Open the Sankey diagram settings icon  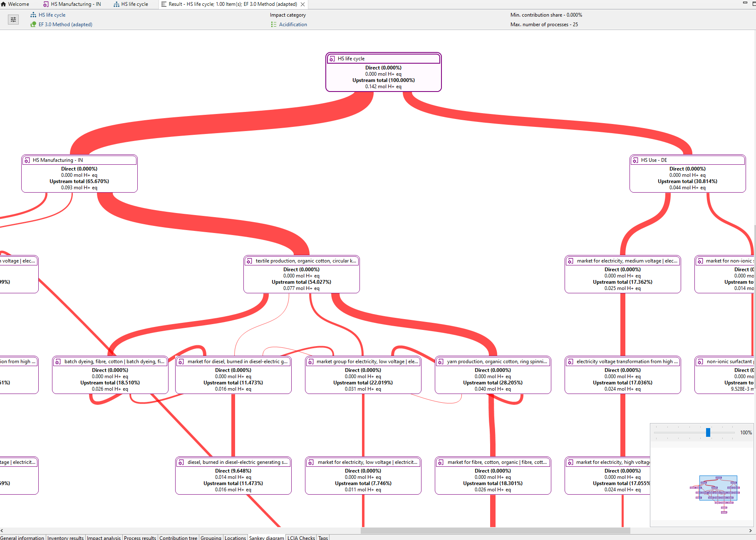[x=13, y=20]
